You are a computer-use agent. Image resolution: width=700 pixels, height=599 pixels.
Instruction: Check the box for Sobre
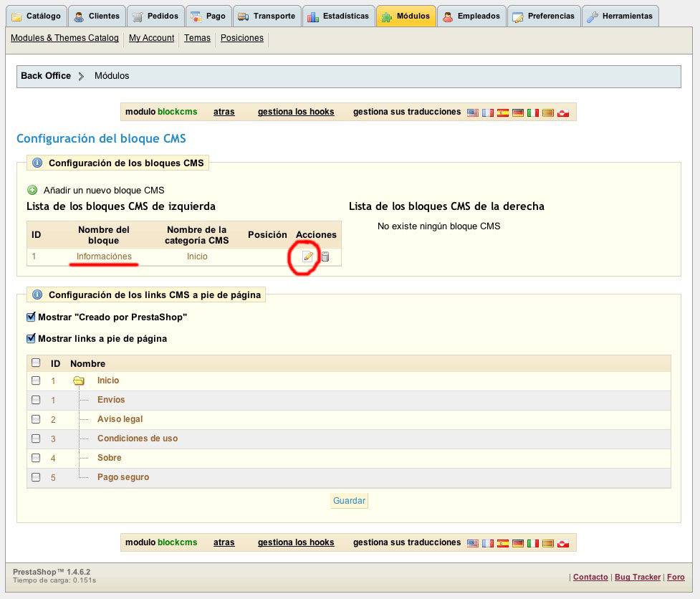[36, 458]
